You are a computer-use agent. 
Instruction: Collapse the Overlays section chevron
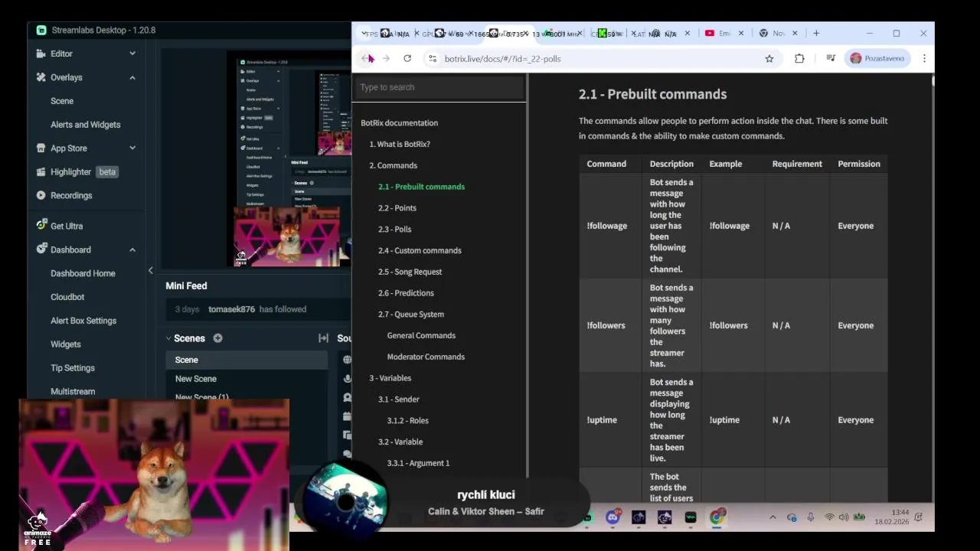(x=132, y=77)
